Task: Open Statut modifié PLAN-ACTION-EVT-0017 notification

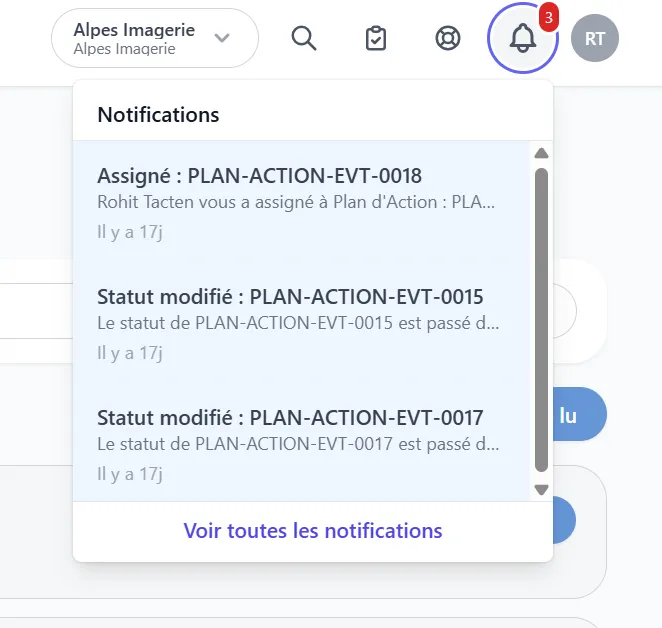Action: (301, 444)
